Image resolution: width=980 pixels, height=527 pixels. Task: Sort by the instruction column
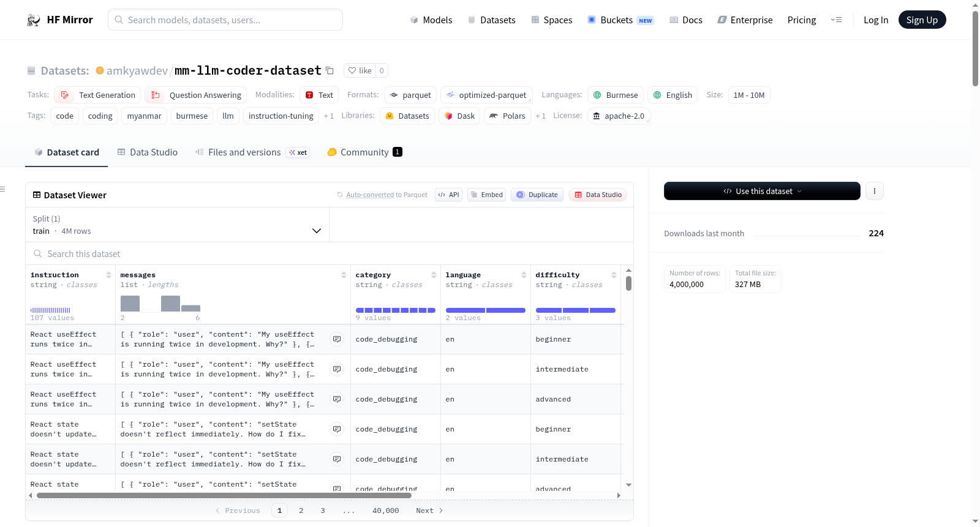point(108,275)
